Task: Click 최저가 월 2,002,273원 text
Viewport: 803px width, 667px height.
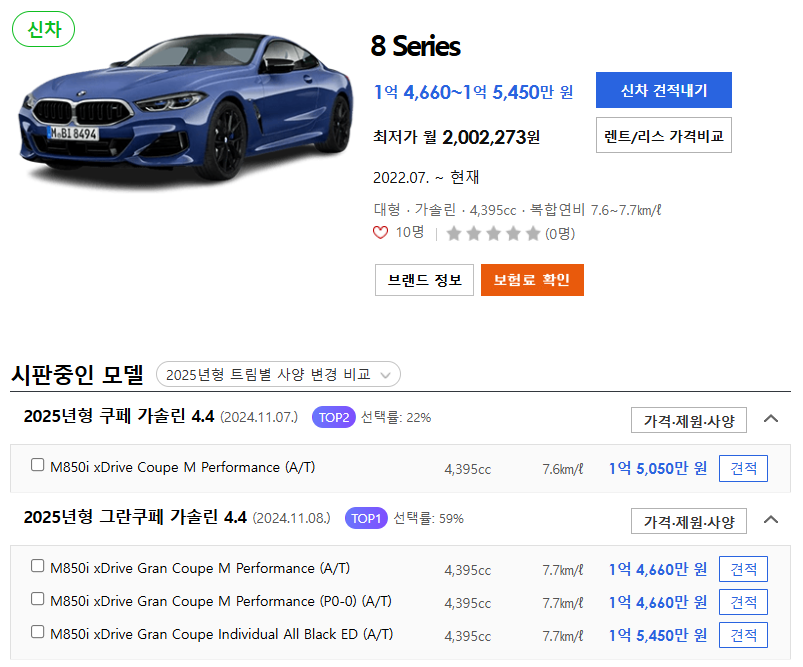Action: pos(456,137)
